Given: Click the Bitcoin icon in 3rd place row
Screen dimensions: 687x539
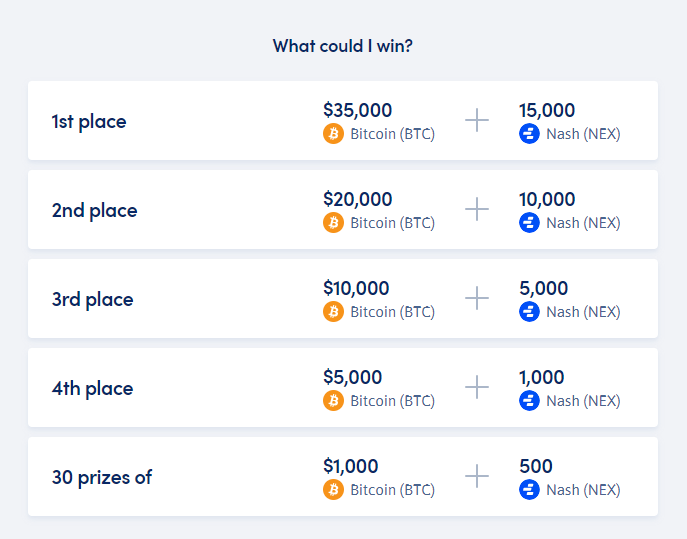Looking at the screenshot, I should pyautogui.click(x=333, y=311).
